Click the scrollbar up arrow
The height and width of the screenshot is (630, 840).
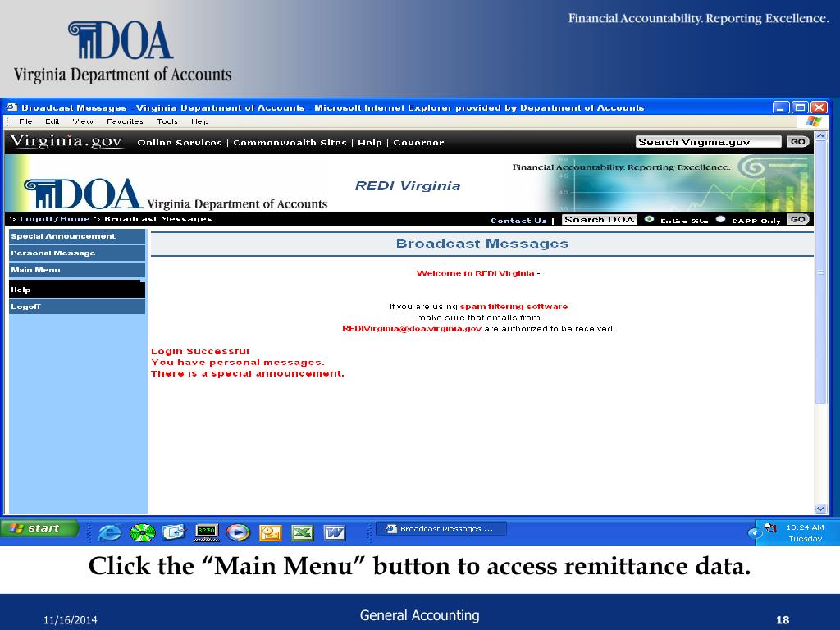820,136
